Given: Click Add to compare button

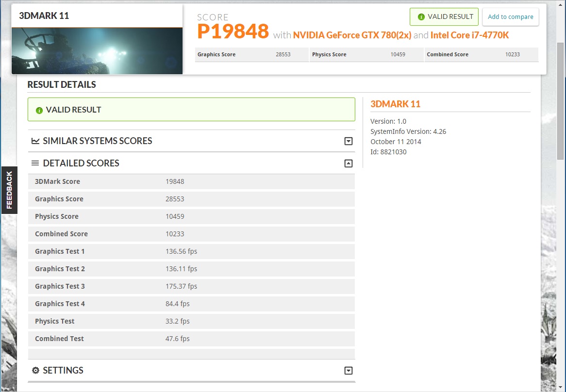Looking at the screenshot, I should tap(510, 16).
